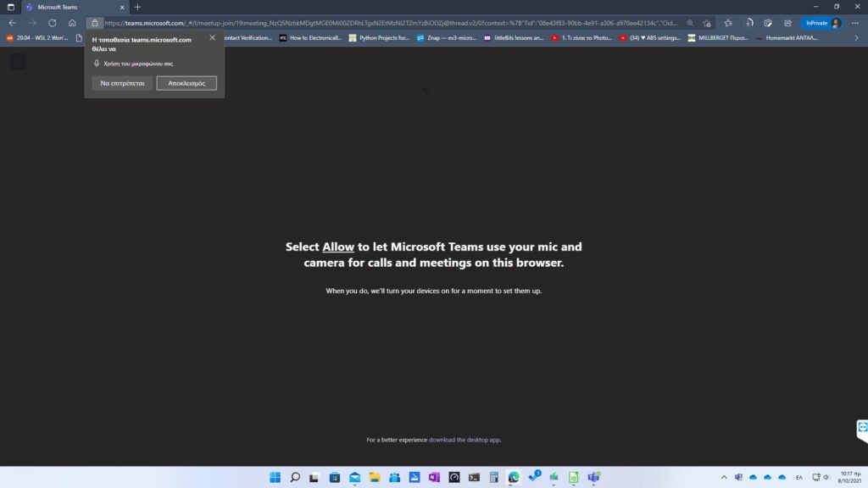Open the Τι είναι το Photo bookmark
This screenshot has height=488, width=868.
581,37
